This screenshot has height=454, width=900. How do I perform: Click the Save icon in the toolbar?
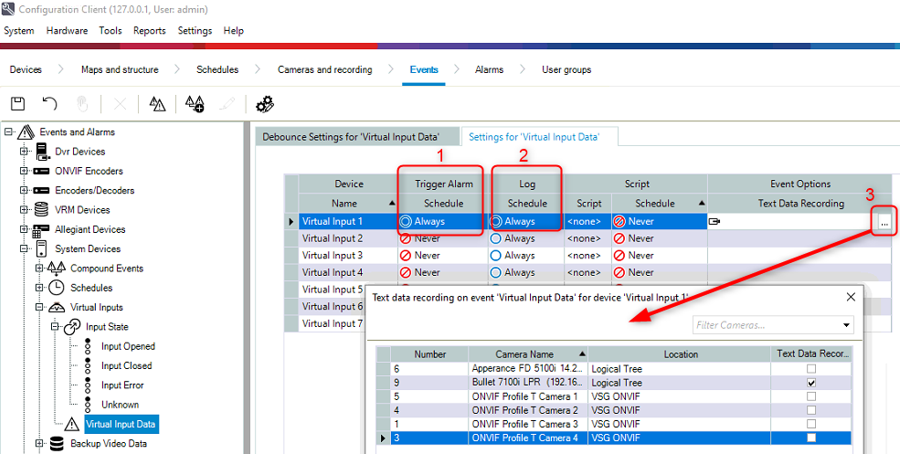coord(18,104)
